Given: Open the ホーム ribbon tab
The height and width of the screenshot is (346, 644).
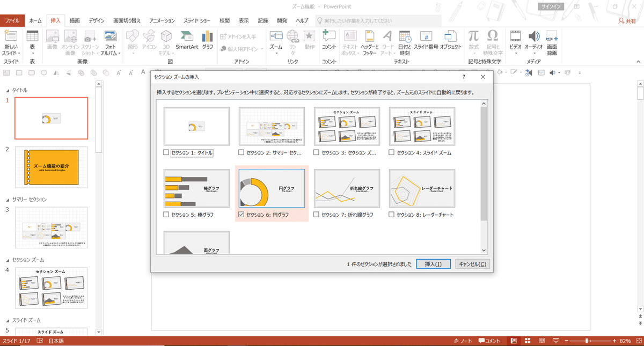Looking at the screenshot, I should (35, 20).
